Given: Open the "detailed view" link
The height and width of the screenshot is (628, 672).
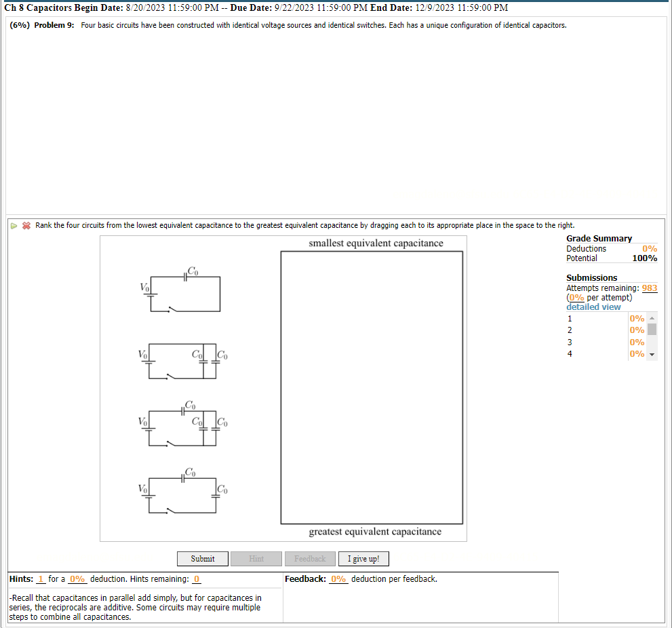Looking at the screenshot, I should pyautogui.click(x=593, y=307).
